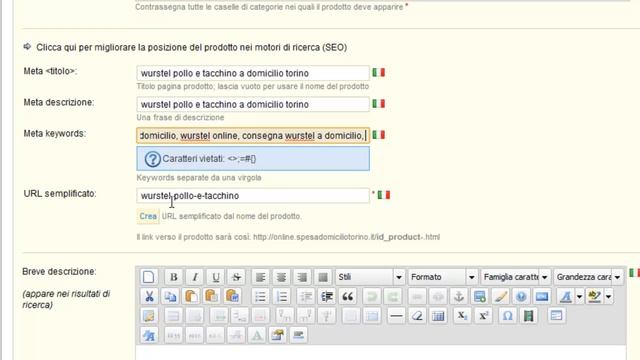640x360 pixels.
Task: Click inside the Breve descrizione text area
Action: 380,353
